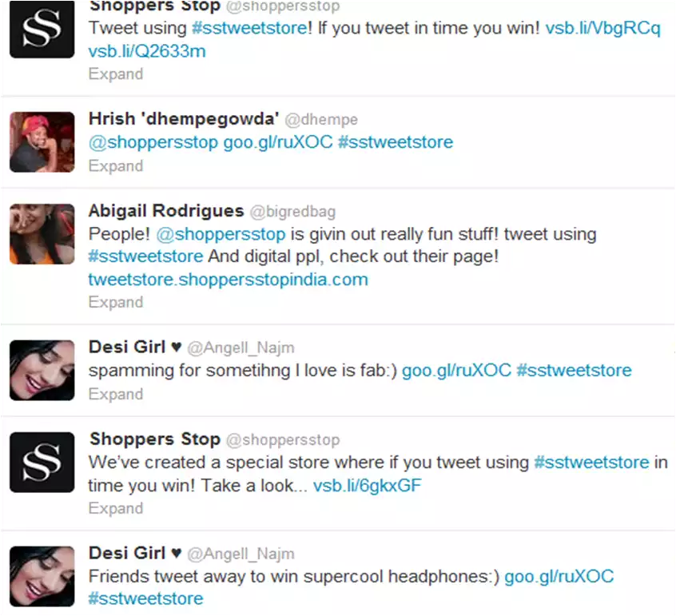Image resolution: width=676 pixels, height=616 pixels.
Task: Open Desi Girl avatar on spamming tweet
Action: pyautogui.click(x=42, y=370)
